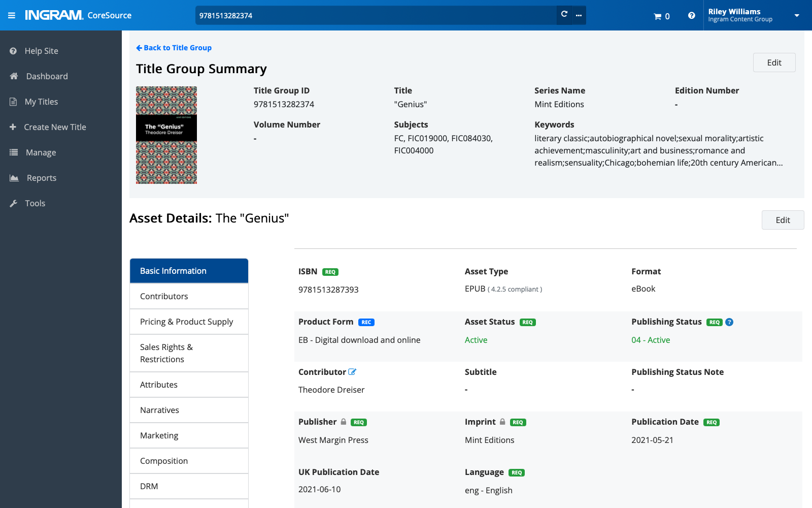812x508 pixels.
Task: Click The Genius book cover thumbnail
Action: [x=166, y=135]
